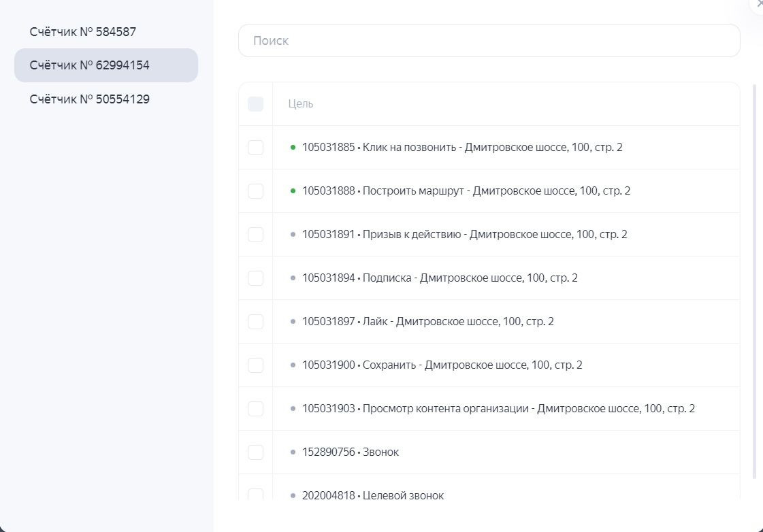Click goal text 202004818 Целевой звонок

point(373,495)
